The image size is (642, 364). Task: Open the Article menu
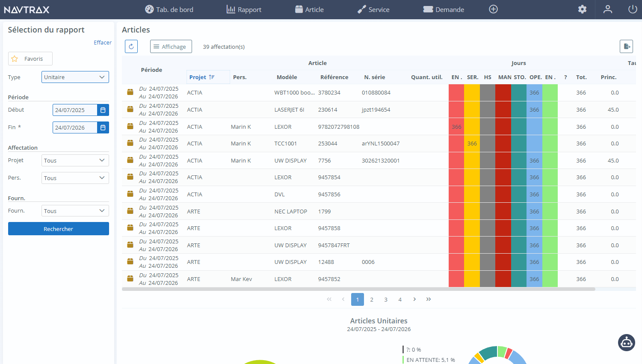pyautogui.click(x=309, y=9)
